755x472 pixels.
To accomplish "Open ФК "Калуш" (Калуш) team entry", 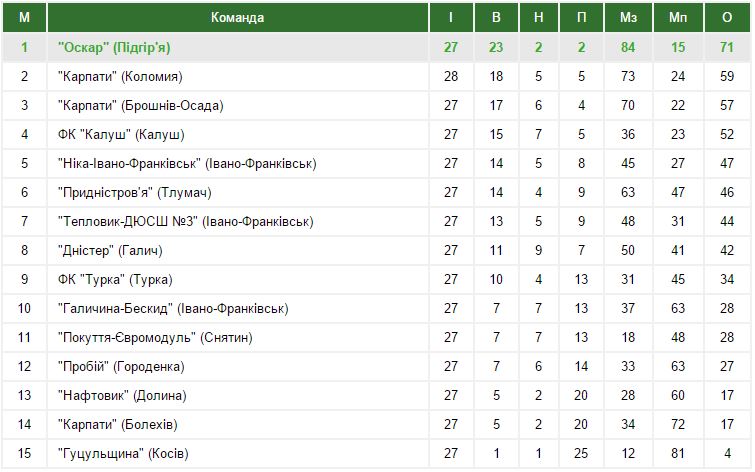I will click(121, 134).
